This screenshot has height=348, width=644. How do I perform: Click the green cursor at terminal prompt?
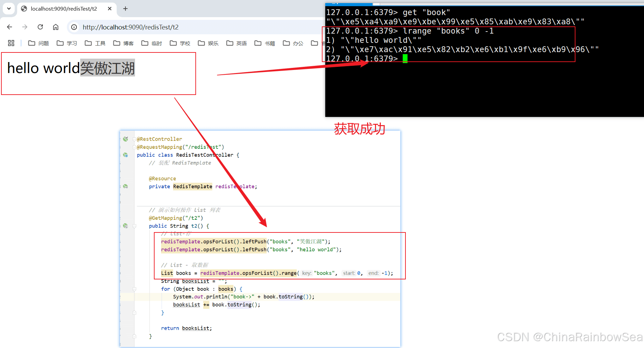405,59
